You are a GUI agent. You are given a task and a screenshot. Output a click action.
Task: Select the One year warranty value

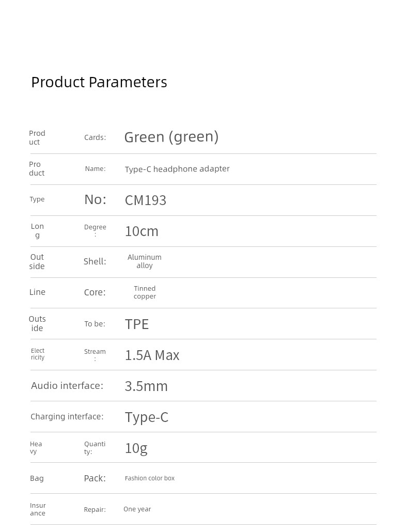click(x=137, y=509)
